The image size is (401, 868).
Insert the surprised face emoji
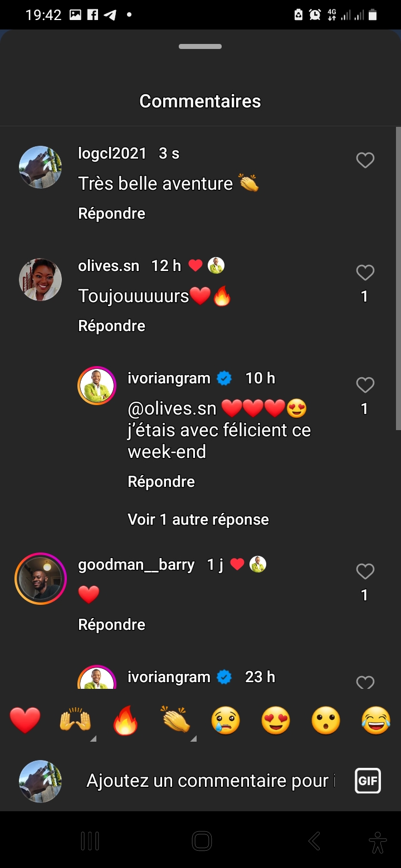pos(326,721)
